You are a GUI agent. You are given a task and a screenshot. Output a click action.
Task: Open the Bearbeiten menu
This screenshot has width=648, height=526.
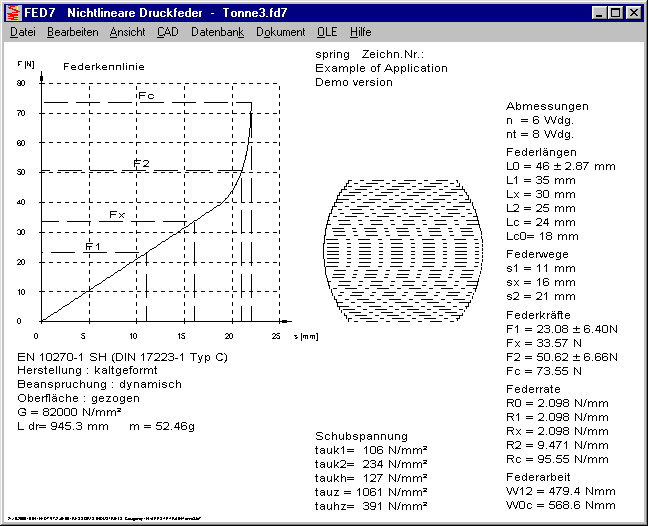click(x=72, y=32)
